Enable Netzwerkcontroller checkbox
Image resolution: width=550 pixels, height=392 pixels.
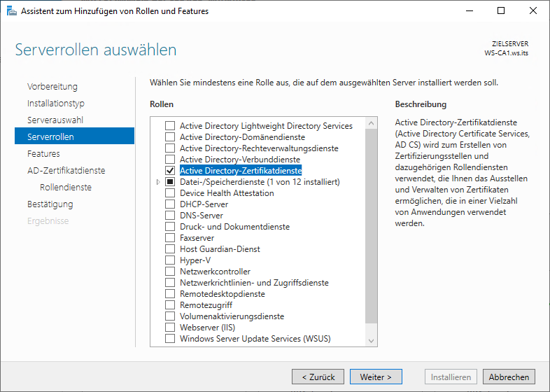pos(170,272)
